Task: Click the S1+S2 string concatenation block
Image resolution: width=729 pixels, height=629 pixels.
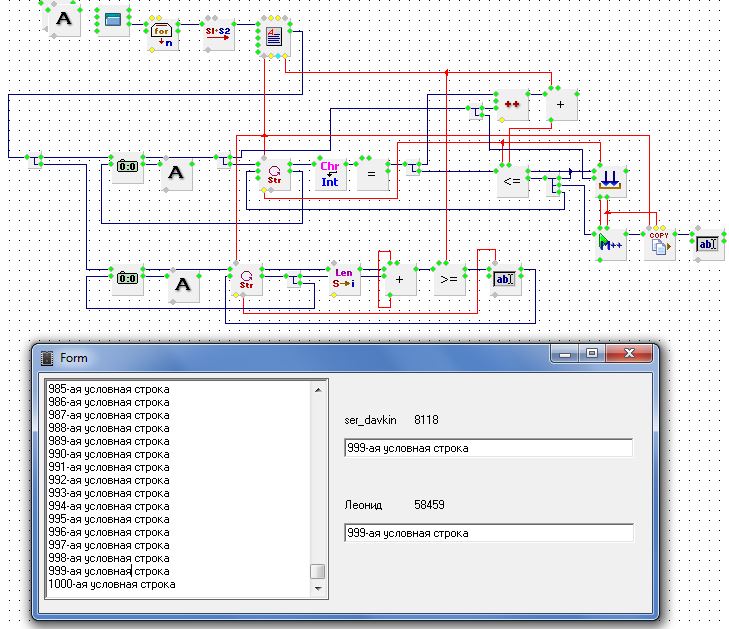Action: click(217, 31)
